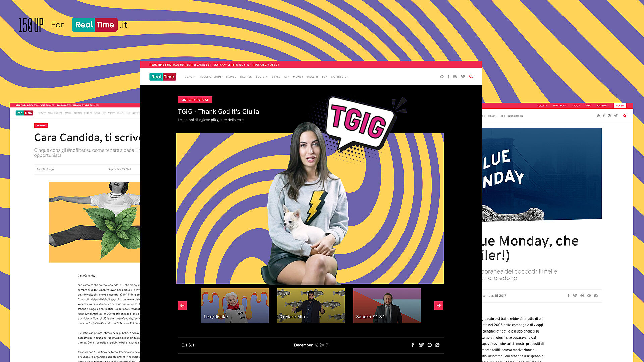This screenshot has width=644, height=362.
Task: Select NUTRITUION in center page navigation
Action: click(x=340, y=77)
